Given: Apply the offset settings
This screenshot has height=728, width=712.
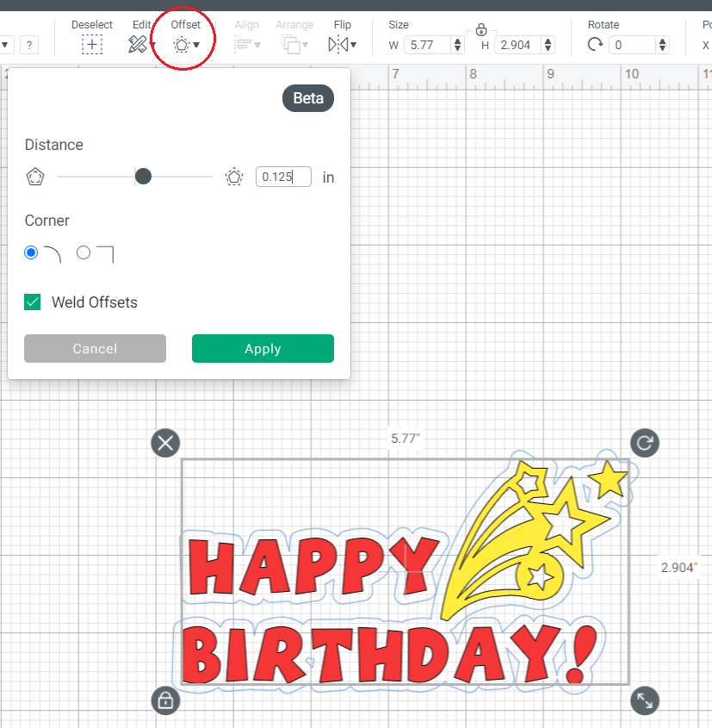Looking at the screenshot, I should 263,348.
